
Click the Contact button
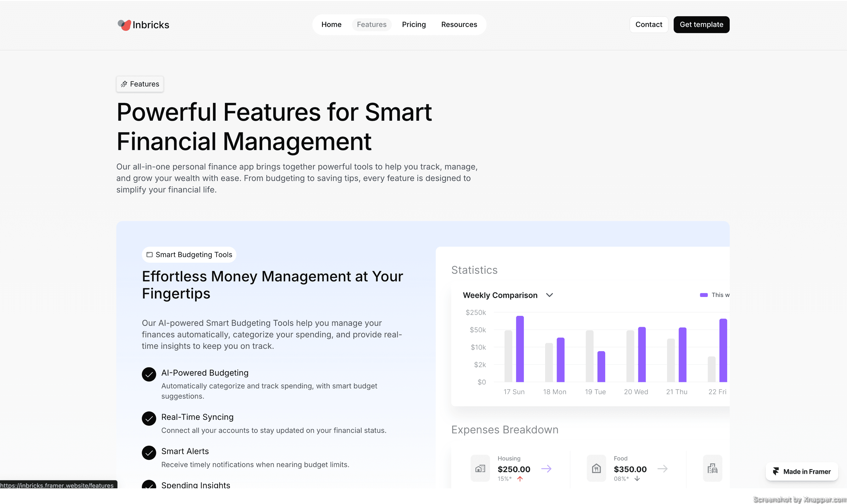(x=649, y=25)
